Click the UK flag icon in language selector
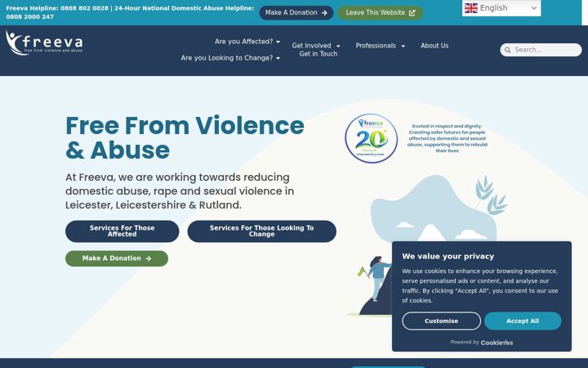588x368 pixels. click(x=471, y=8)
